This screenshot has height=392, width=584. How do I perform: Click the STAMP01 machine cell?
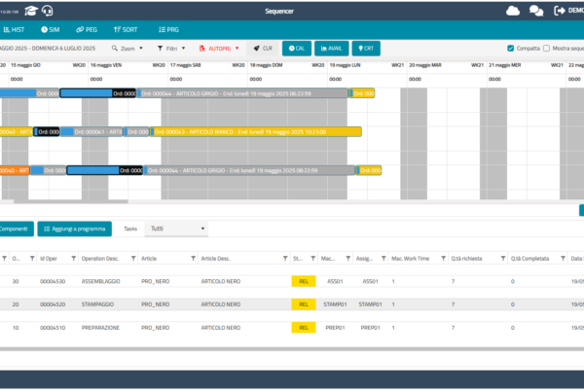point(335,304)
